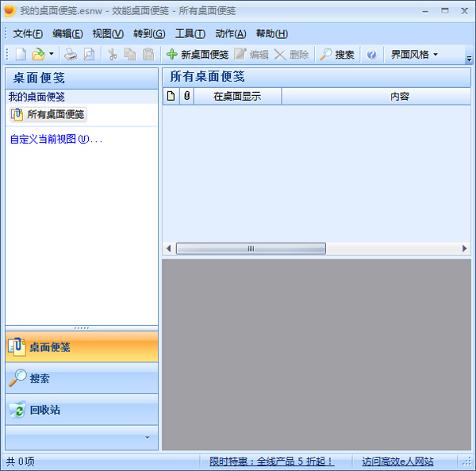Click 新建桌面便笺 to create a note
This screenshot has width=476, height=471.
(197, 55)
